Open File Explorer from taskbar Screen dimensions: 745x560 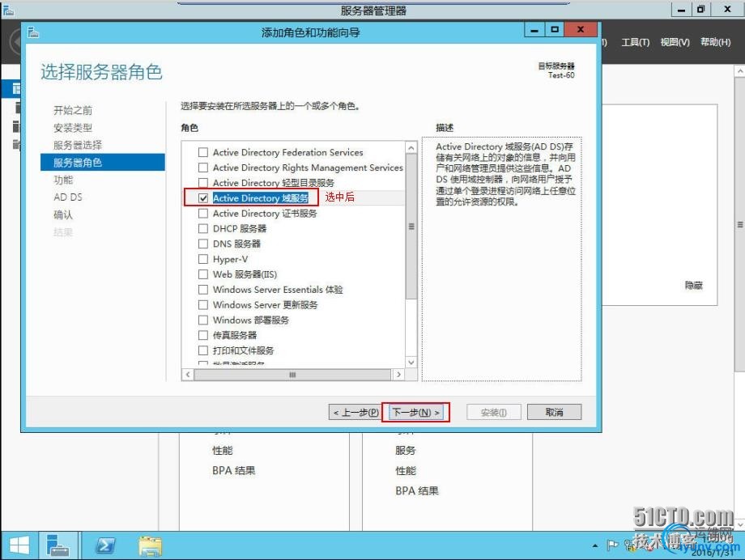coord(150,545)
